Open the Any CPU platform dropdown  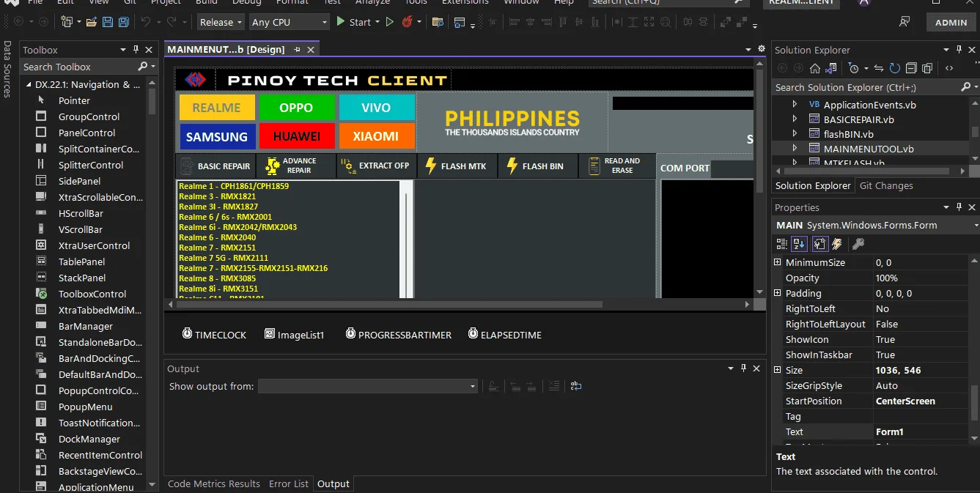[x=290, y=22]
